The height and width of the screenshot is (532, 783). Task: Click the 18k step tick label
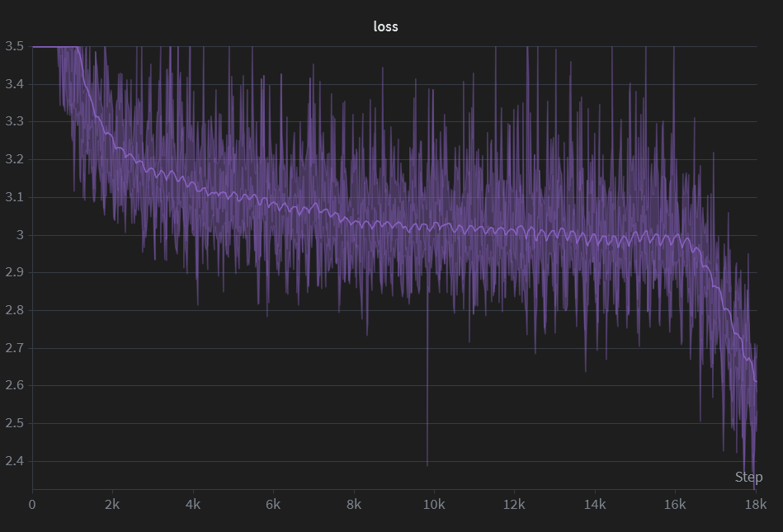755,504
